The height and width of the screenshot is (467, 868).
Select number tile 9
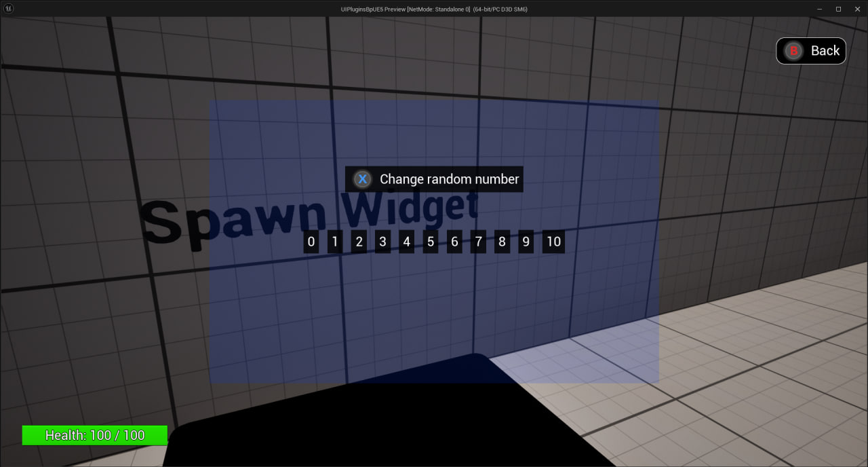(x=526, y=242)
